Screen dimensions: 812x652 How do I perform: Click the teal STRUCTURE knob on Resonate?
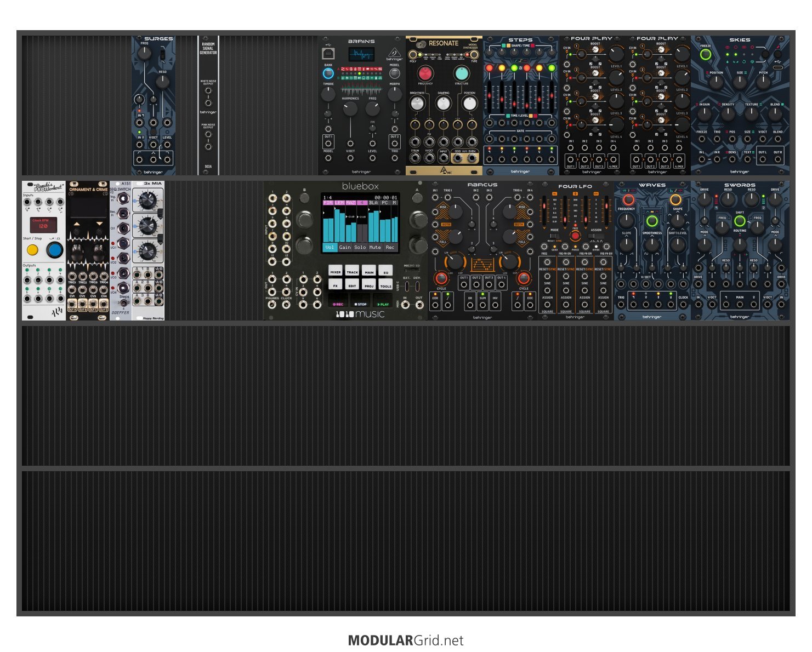tap(462, 73)
